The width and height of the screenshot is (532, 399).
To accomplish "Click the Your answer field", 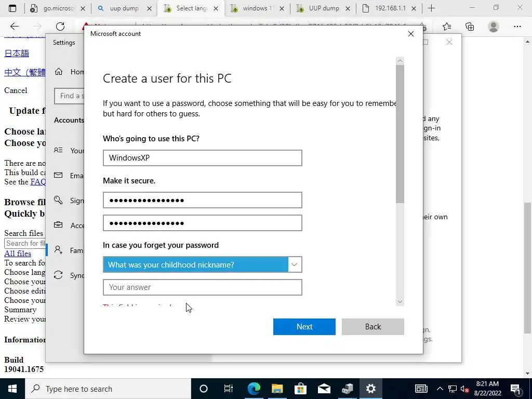I will click(x=202, y=287).
